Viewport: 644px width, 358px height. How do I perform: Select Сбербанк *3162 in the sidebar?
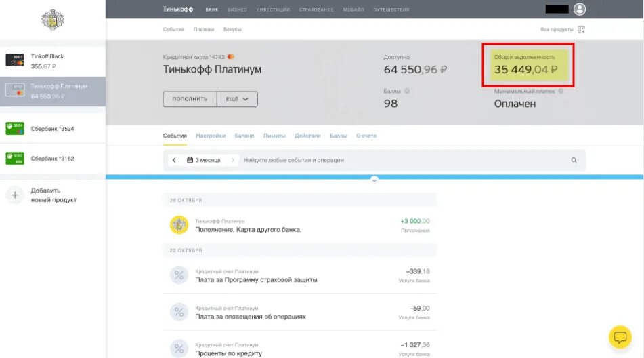[53, 158]
